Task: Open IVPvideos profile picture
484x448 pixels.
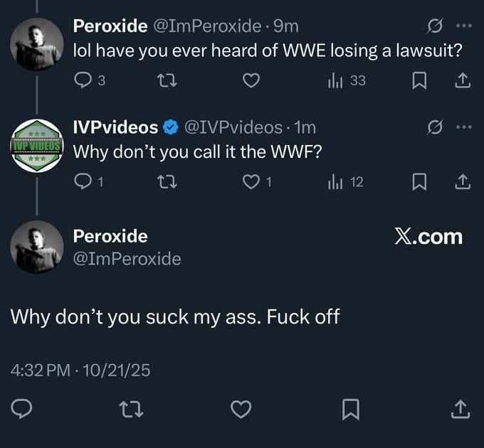Action: 36,144
